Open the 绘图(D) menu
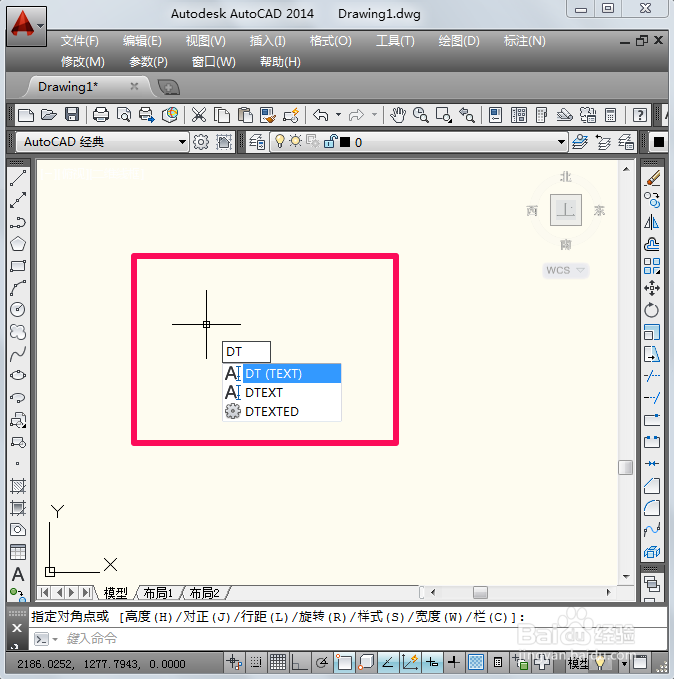The width and height of the screenshot is (674, 679). point(459,41)
